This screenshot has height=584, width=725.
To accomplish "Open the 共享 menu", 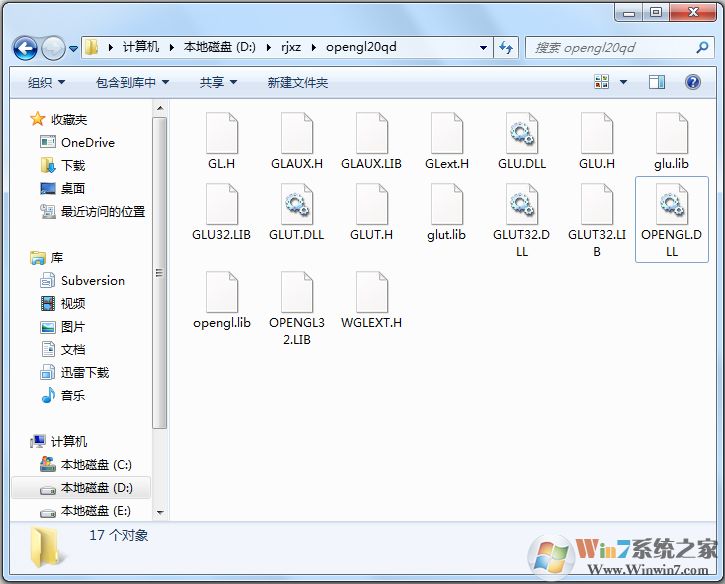I will (x=218, y=83).
